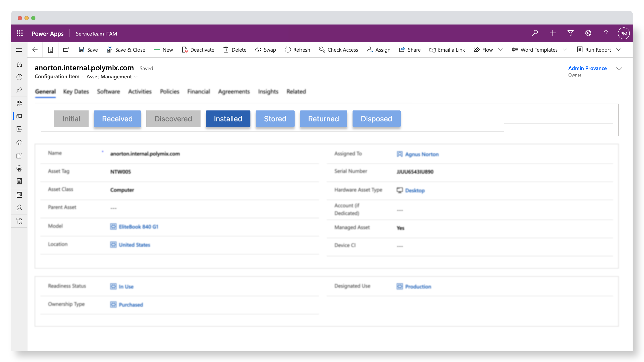The height and width of the screenshot is (362, 644).
Task: Open the Agnus Norton assigned user link
Action: 422,154
